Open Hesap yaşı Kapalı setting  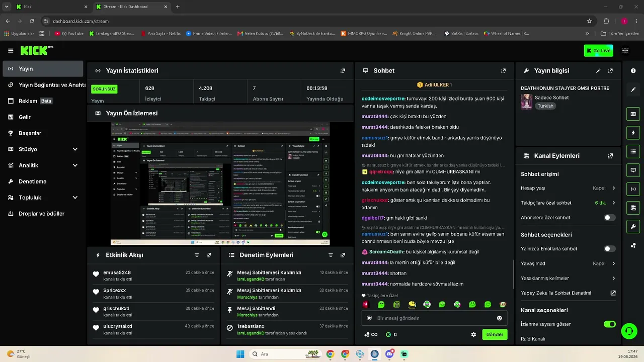[568, 188]
